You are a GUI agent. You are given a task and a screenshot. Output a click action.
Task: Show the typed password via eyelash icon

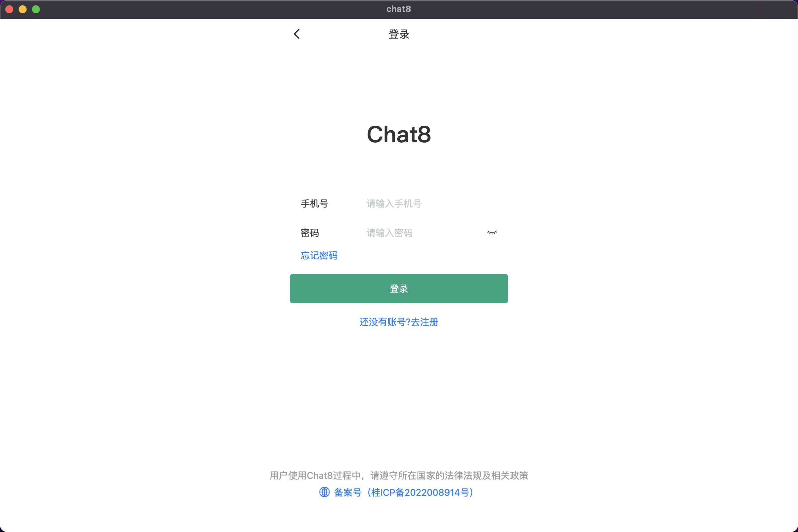point(492,232)
